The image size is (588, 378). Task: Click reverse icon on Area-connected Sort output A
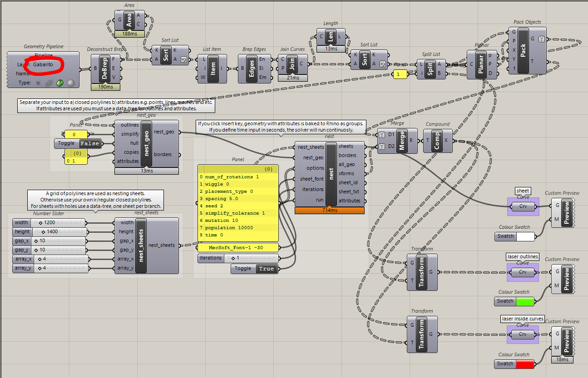tap(183, 59)
